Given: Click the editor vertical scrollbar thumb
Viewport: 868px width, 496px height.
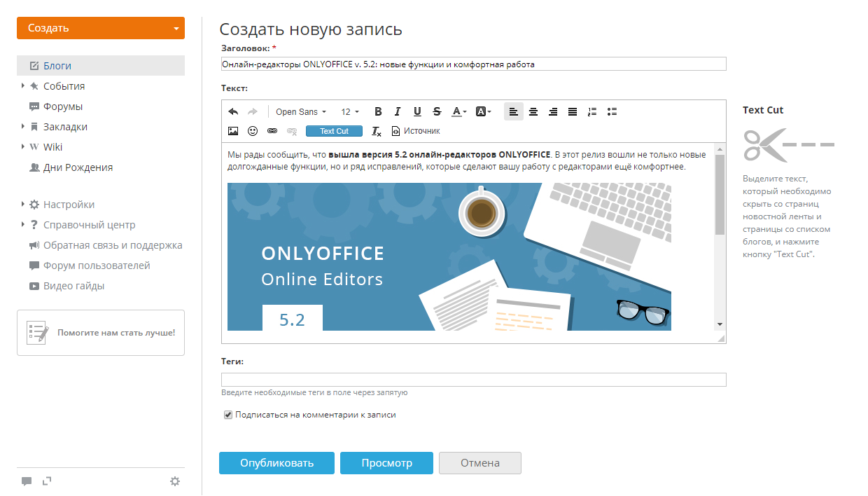Looking at the screenshot, I should click(720, 195).
